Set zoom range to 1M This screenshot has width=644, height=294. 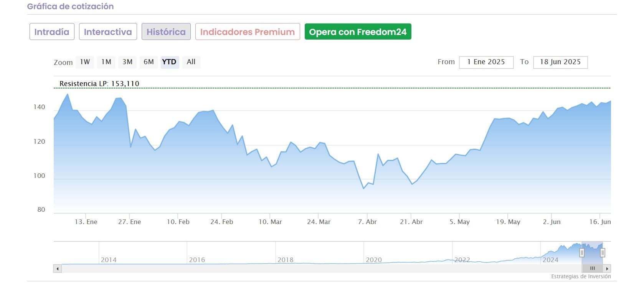click(x=106, y=62)
